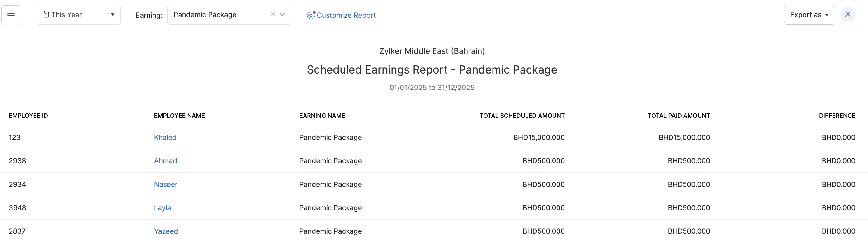
Task: Open Layla's profile
Action: coord(163,207)
